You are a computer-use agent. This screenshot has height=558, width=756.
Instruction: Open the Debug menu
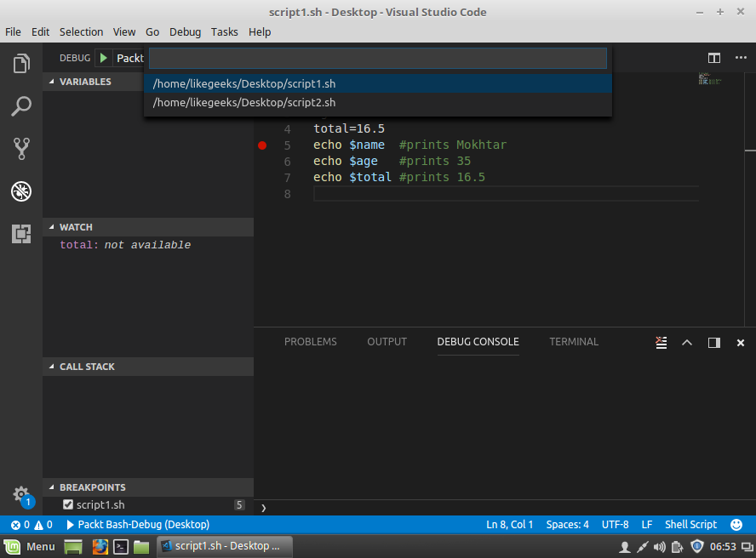185,31
